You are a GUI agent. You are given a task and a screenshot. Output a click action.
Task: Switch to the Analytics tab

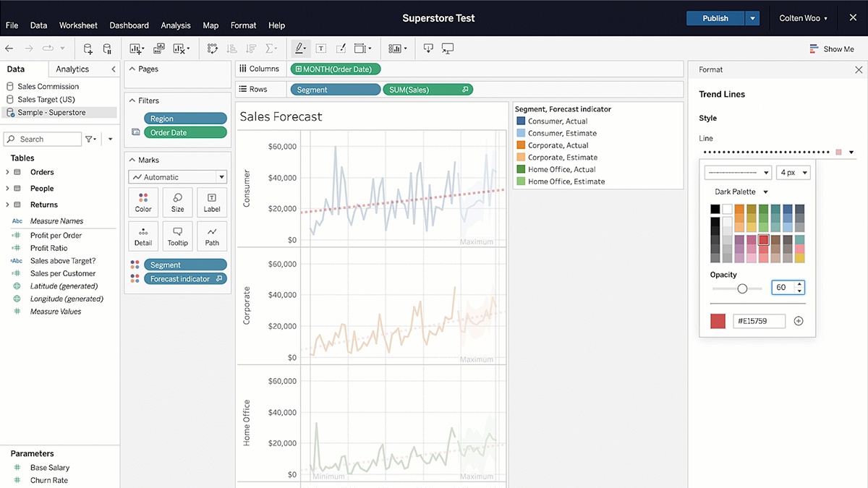pos(72,69)
